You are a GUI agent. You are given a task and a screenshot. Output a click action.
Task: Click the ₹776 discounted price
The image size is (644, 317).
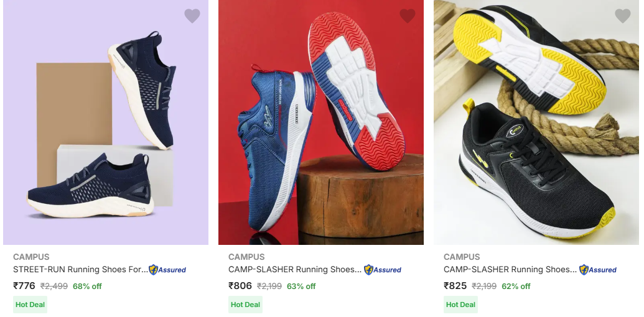pyautogui.click(x=24, y=286)
